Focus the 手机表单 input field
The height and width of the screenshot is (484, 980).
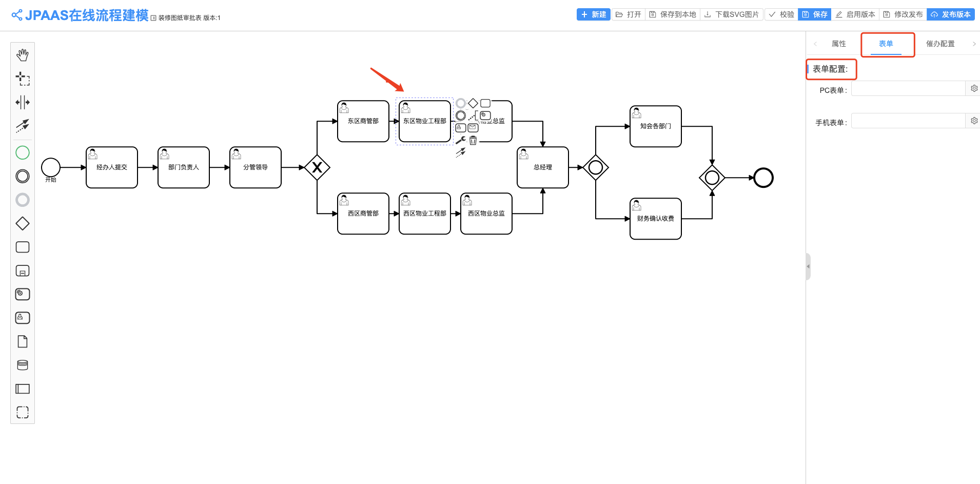tap(908, 121)
